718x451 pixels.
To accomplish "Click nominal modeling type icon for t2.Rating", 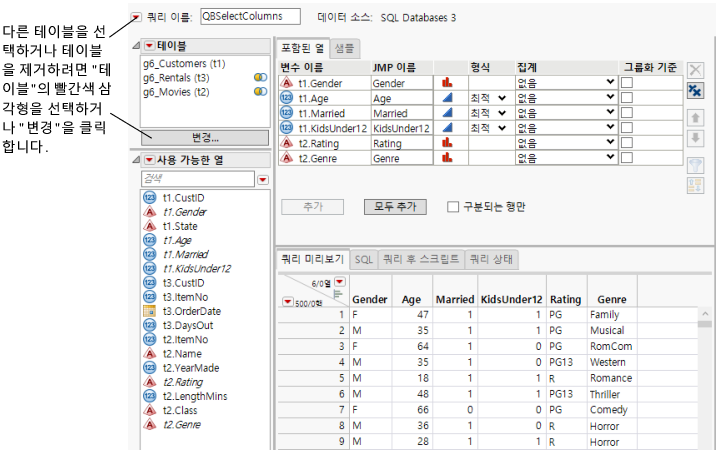I will tap(447, 143).
